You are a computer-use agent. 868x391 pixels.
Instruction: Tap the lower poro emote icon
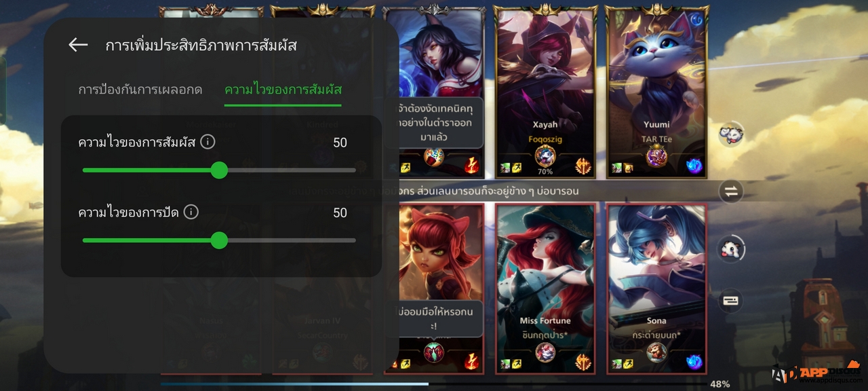pos(730,249)
